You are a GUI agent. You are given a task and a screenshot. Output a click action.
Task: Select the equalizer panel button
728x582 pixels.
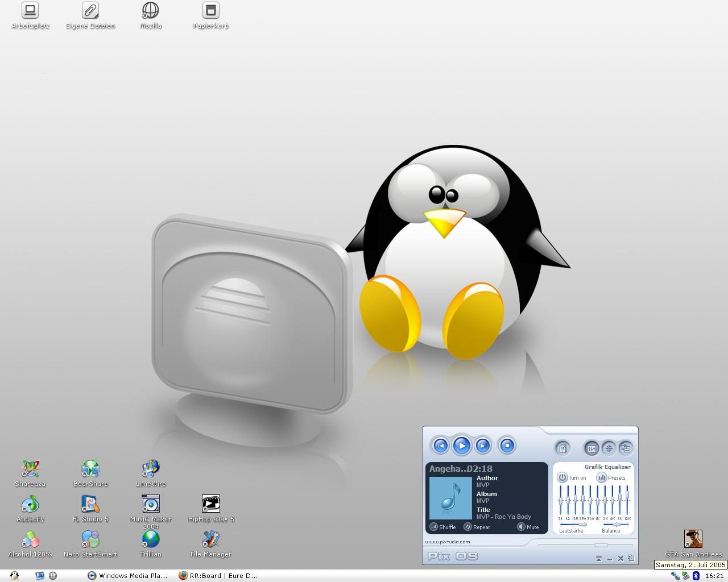coord(591,448)
